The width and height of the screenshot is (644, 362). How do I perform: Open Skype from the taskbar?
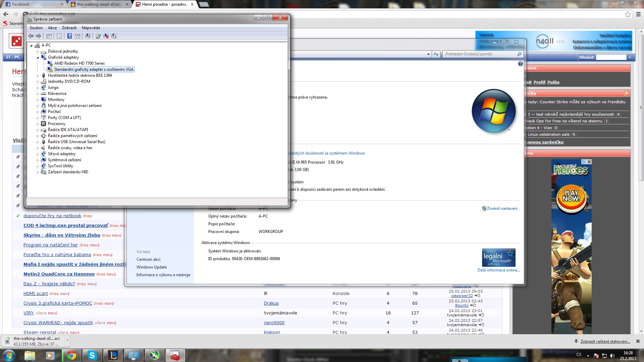(x=92, y=355)
